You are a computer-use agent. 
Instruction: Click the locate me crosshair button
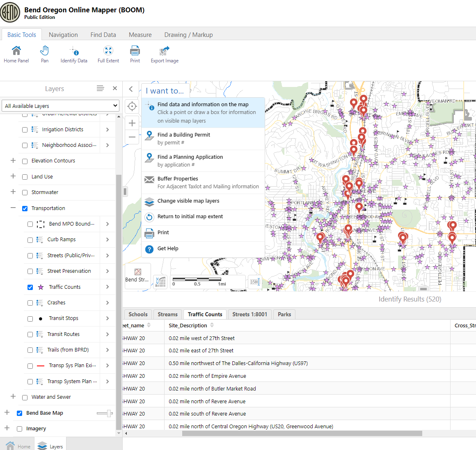coord(132,106)
